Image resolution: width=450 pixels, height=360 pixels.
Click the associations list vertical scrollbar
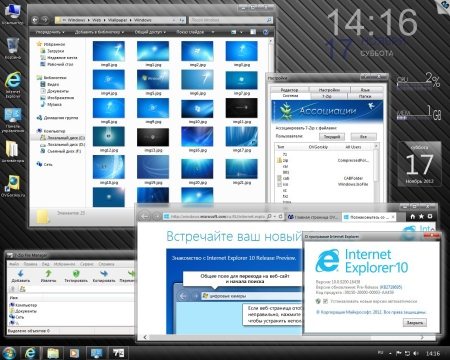click(376, 173)
